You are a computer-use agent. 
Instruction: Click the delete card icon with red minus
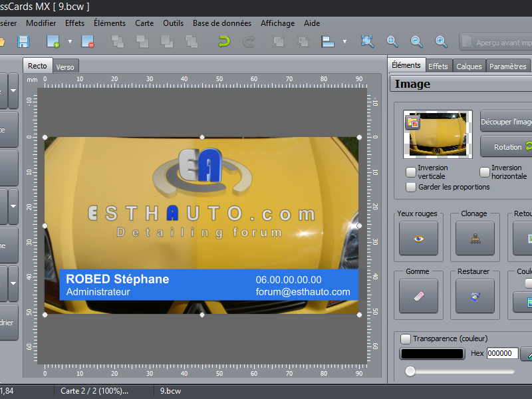pos(88,42)
